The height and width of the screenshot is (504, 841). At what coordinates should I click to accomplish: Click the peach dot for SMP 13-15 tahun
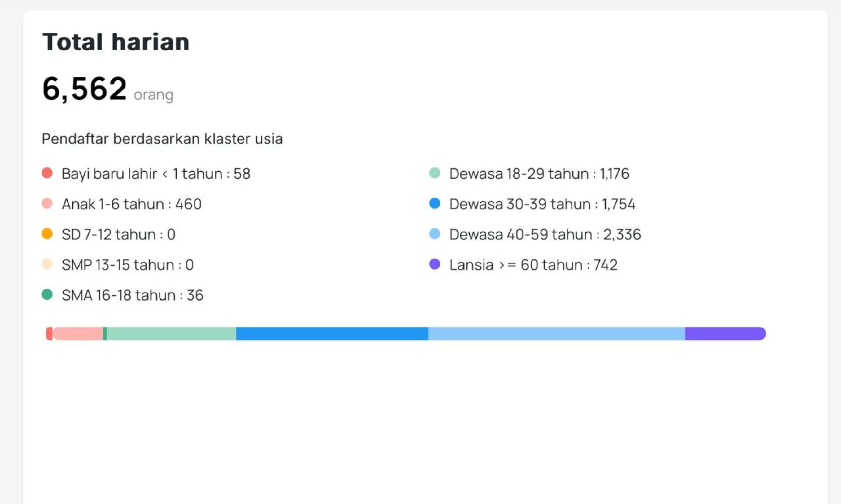tap(47, 264)
